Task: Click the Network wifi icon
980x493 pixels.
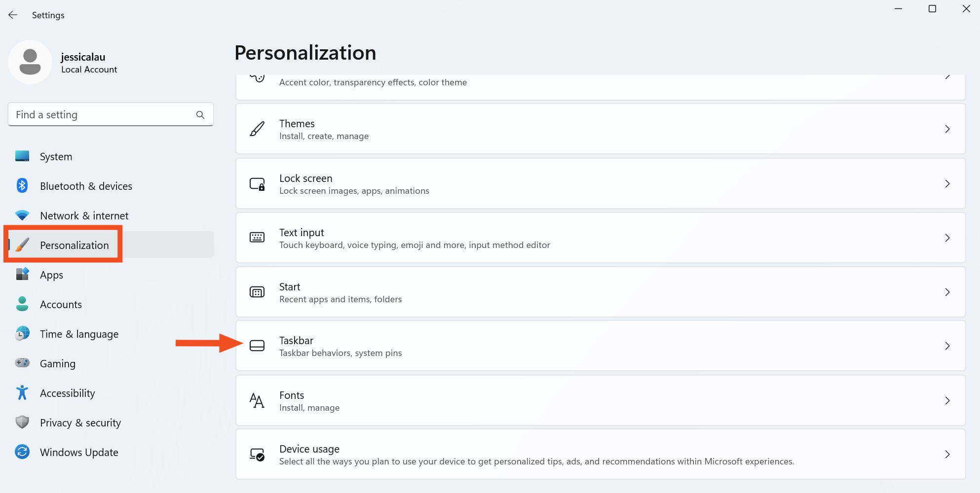Action: click(22, 215)
